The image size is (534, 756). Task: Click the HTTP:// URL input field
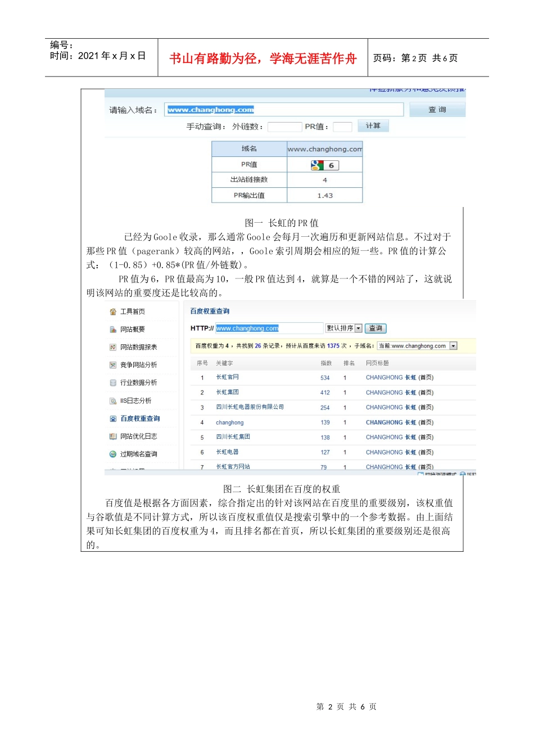click(x=269, y=328)
